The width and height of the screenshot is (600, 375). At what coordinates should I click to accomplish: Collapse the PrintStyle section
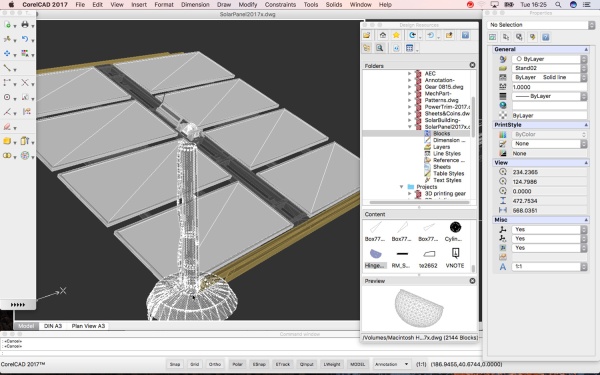(586, 125)
